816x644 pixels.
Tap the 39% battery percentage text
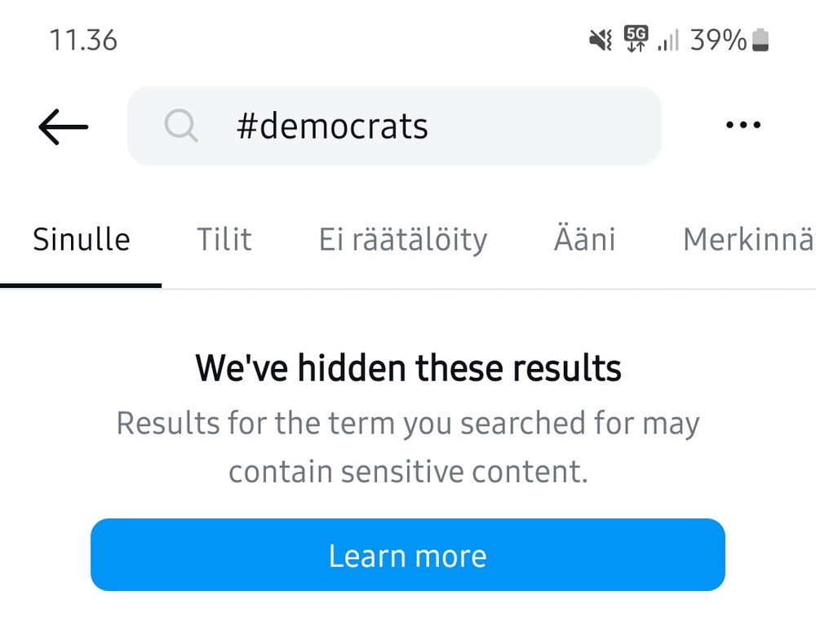[718, 39]
